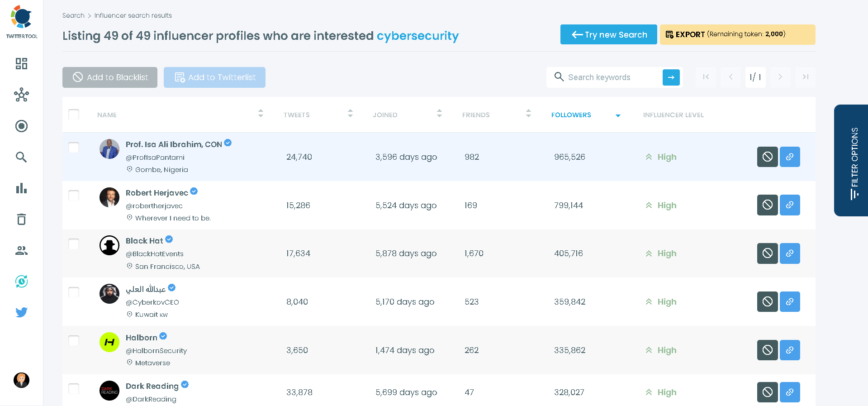The height and width of the screenshot is (406, 868).
Task: Open the Twitter bird icon in sidebar
Action: click(21, 312)
